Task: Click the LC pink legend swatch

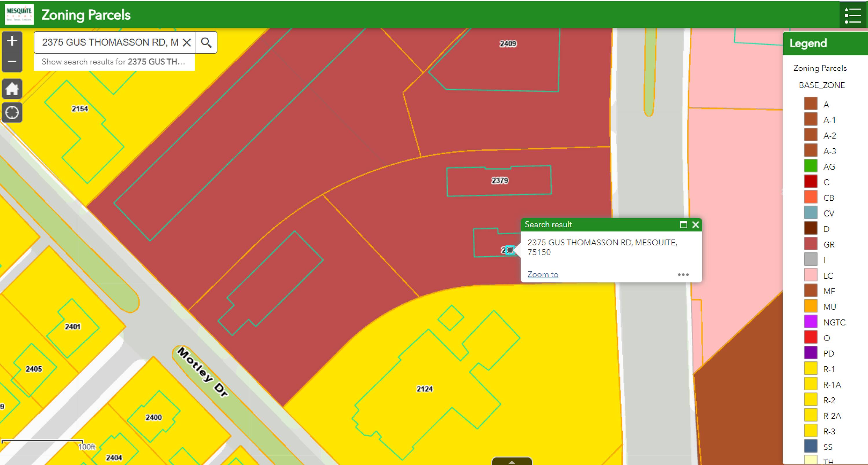Action: [810, 275]
